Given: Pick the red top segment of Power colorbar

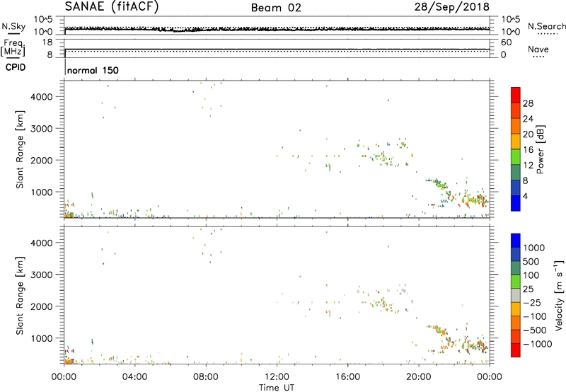Looking at the screenshot, I should click(516, 95).
